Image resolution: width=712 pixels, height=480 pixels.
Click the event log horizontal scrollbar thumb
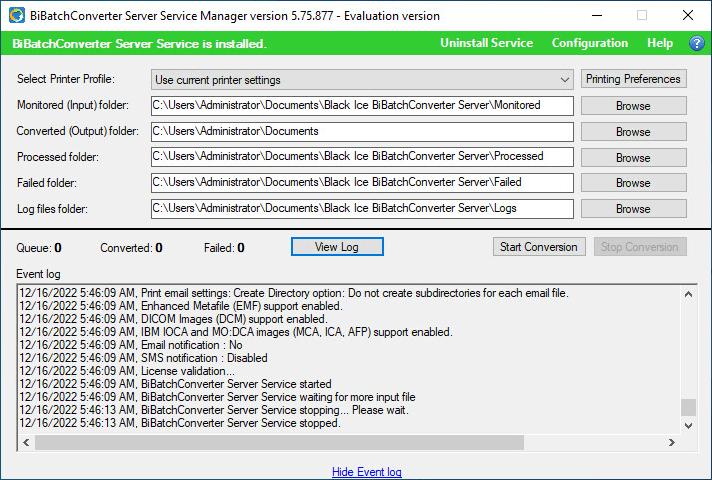(279, 442)
